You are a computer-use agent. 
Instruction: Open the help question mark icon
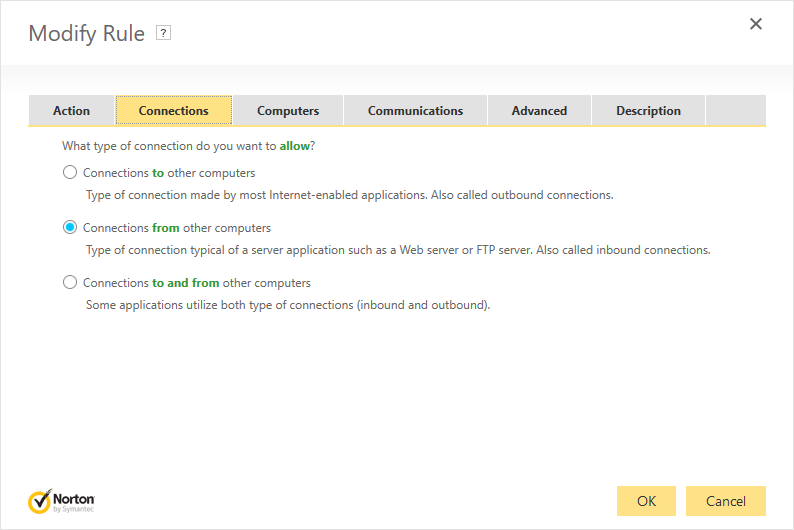coord(164,33)
